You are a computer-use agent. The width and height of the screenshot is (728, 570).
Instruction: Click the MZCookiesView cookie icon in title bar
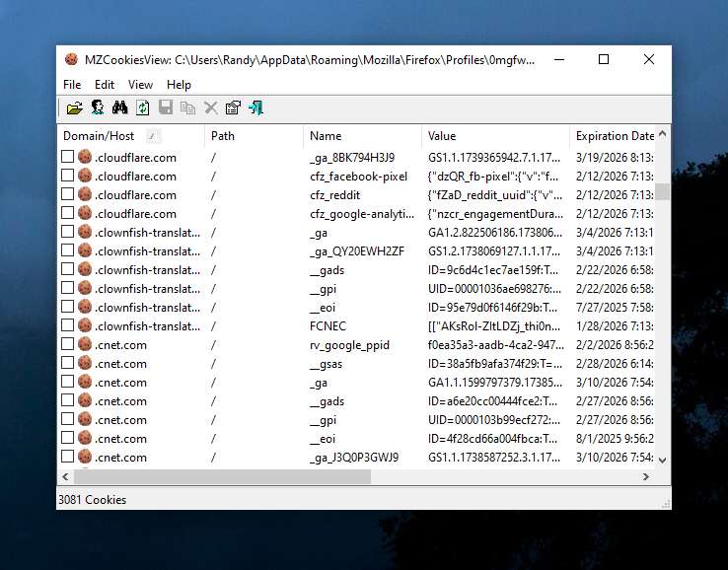point(71,59)
